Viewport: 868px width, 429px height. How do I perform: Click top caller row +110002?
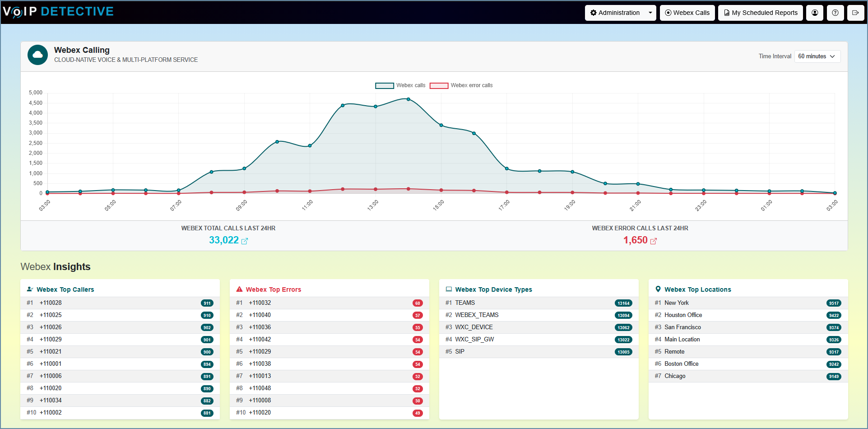(120, 413)
